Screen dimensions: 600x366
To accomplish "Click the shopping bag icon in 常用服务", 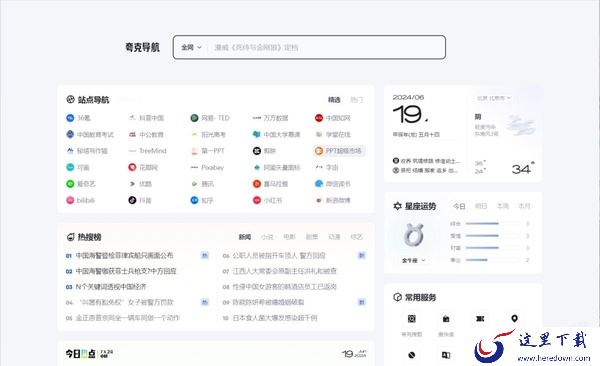I will coord(446,319).
